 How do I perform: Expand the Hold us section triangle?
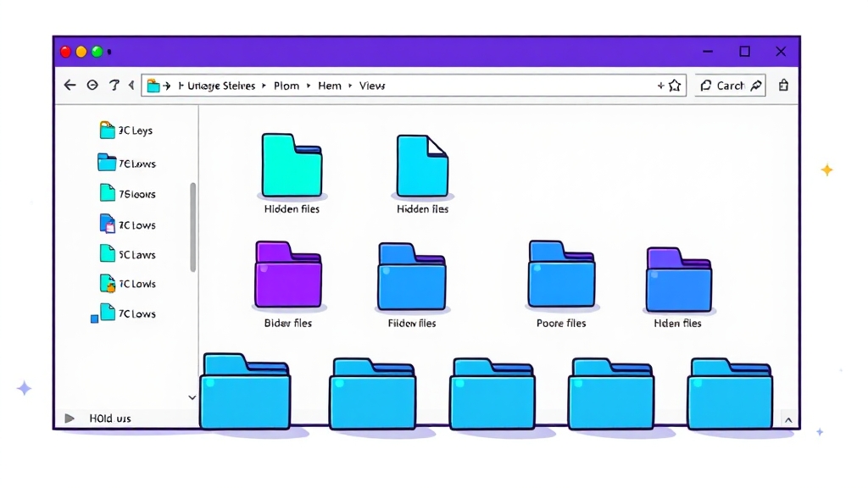[x=70, y=419]
